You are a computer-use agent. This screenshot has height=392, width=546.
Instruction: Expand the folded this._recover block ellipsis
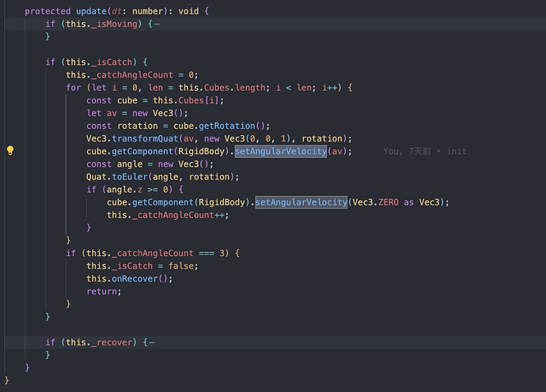(x=152, y=343)
